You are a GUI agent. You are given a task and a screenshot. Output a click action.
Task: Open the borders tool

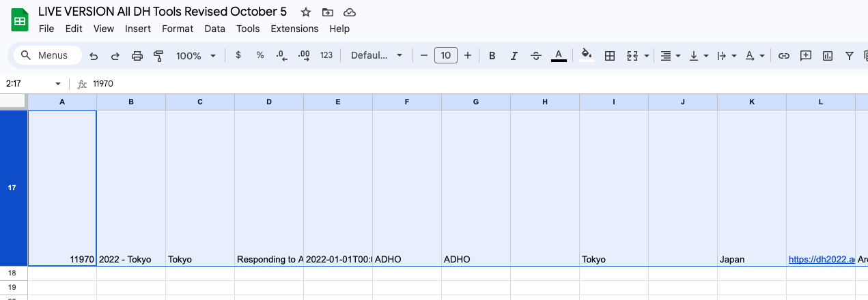[x=611, y=56]
